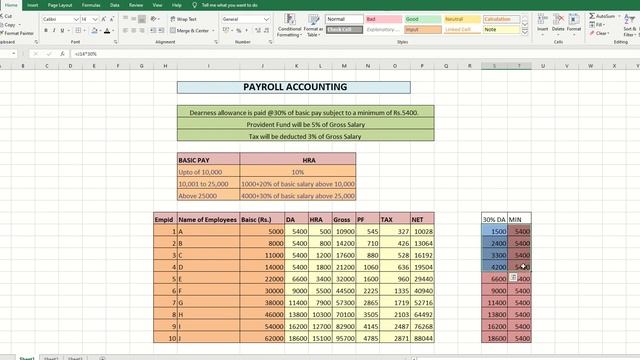Align text right
Screen dimensions: 640x360
(142, 31)
